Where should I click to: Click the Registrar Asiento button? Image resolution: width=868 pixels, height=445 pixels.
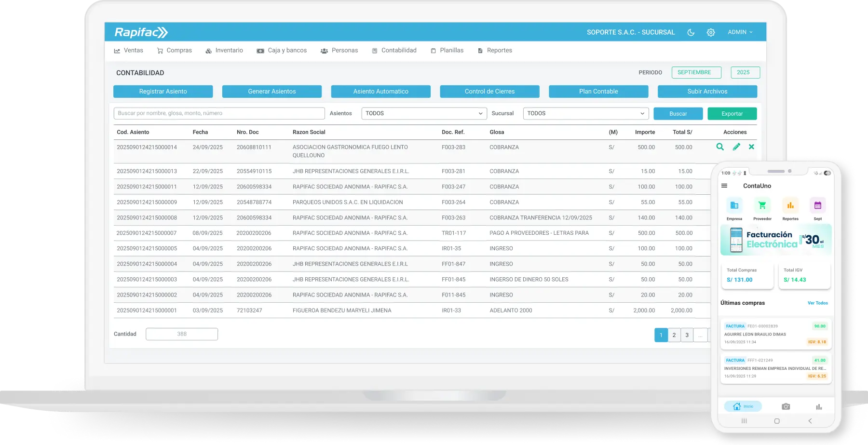click(x=163, y=91)
